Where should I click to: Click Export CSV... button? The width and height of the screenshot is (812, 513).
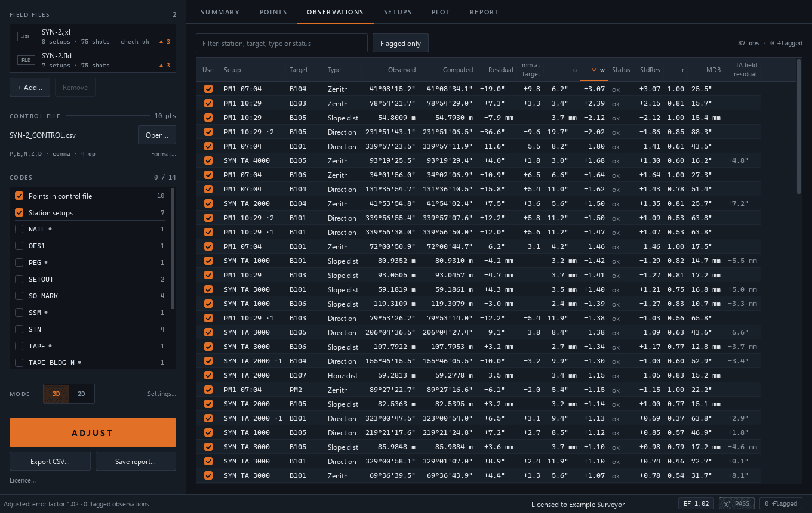coord(50,461)
